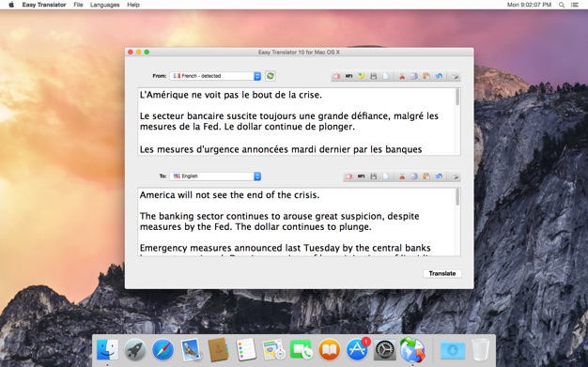The height and width of the screenshot is (367, 588).
Task: Open the Help menu
Action: (133, 5)
